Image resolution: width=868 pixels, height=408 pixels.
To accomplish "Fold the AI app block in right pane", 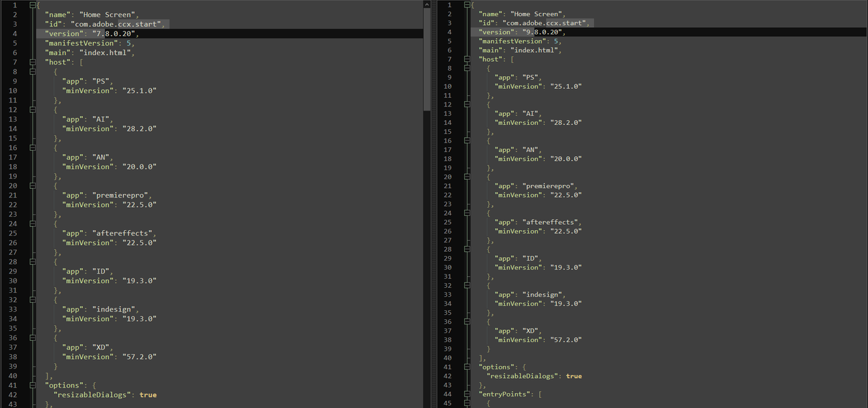I will point(466,105).
